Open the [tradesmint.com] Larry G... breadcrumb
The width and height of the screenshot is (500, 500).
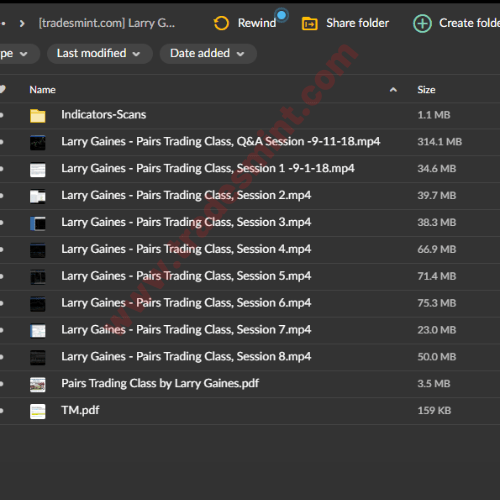point(107,23)
